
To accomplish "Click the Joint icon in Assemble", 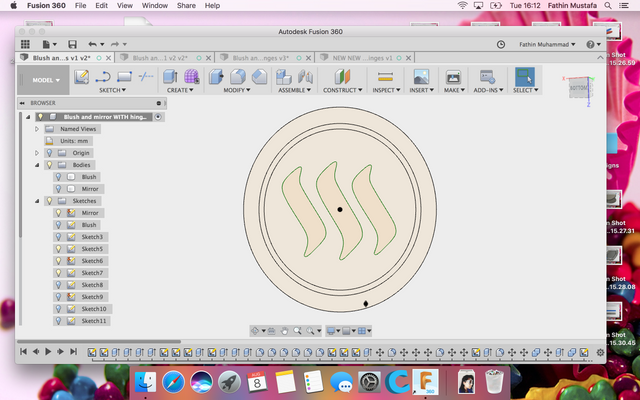I will [305, 77].
